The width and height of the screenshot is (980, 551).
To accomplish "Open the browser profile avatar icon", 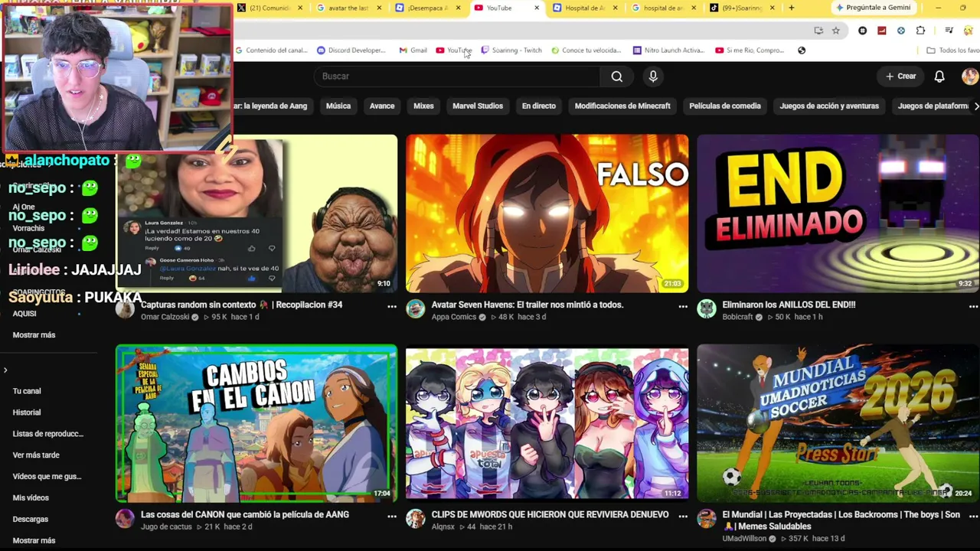I will pyautogui.click(x=969, y=31).
